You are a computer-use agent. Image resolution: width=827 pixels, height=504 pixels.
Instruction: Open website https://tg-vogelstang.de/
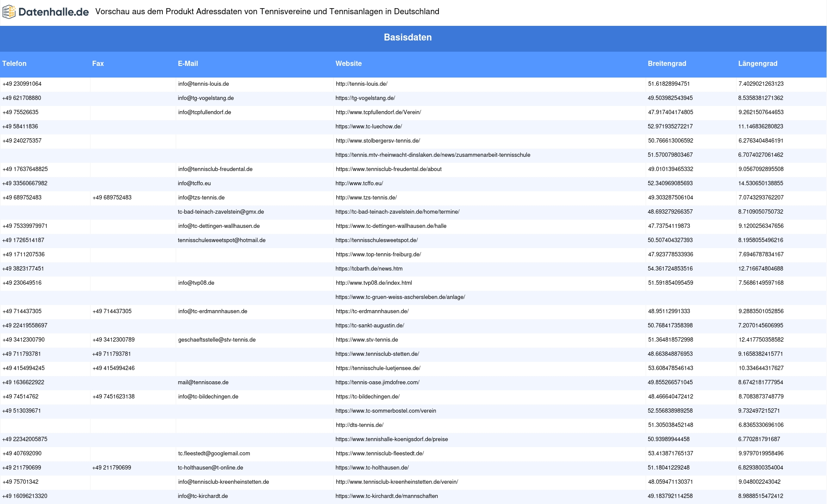pyautogui.click(x=365, y=98)
